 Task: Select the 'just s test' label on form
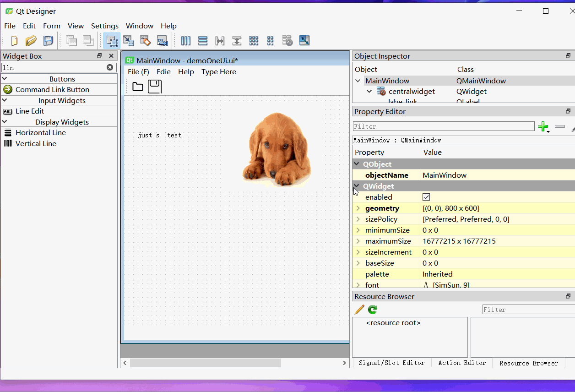point(160,135)
